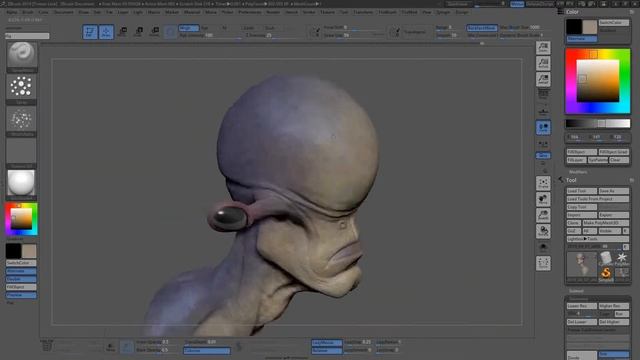
Task: Click the Higher Res button
Action: [x=613, y=306]
